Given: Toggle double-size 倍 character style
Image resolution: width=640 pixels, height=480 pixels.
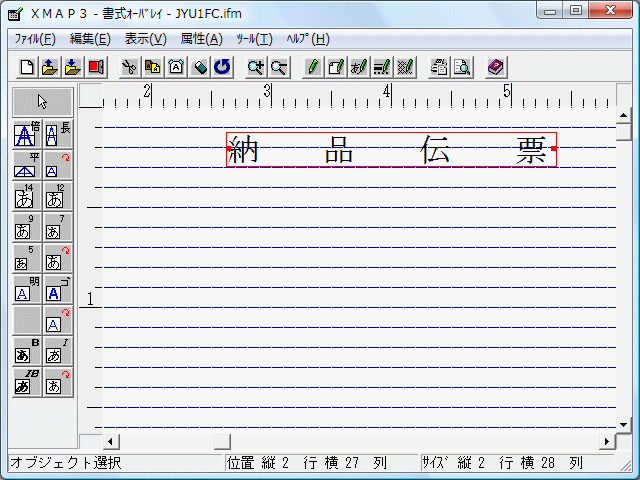Looking at the screenshot, I should [27, 134].
